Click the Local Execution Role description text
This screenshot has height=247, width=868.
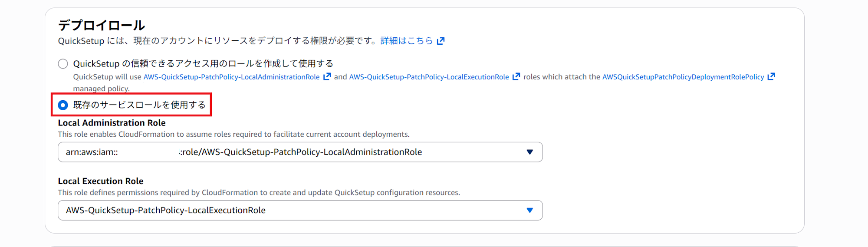click(259, 192)
